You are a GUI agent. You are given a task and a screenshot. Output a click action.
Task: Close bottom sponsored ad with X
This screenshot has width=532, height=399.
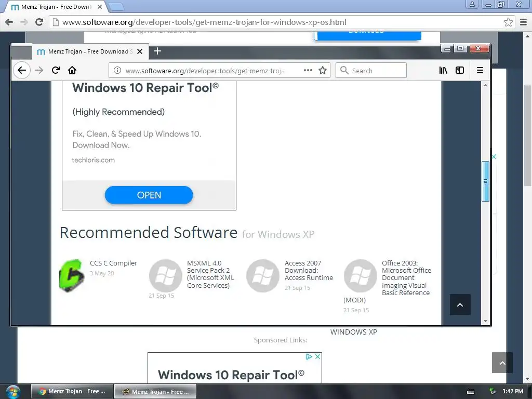click(317, 356)
